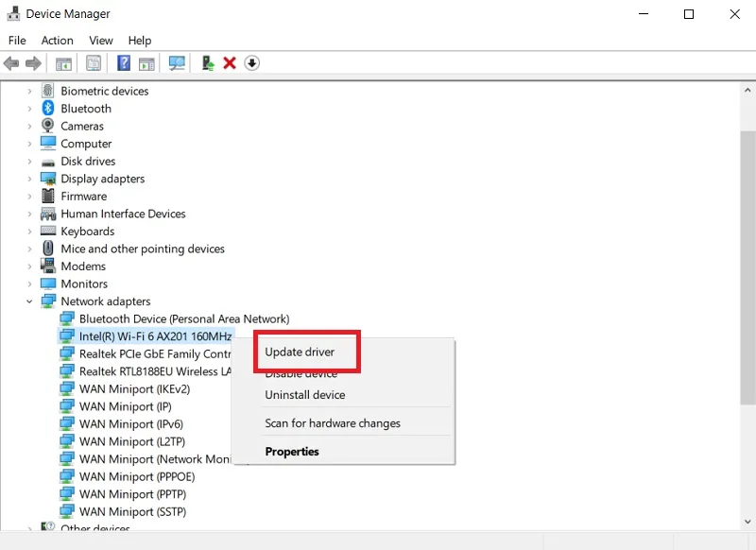Viewport: 756px width, 550px height.
Task: Collapse the Network adapters category
Action: pyautogui.click(x=29, y=301)
